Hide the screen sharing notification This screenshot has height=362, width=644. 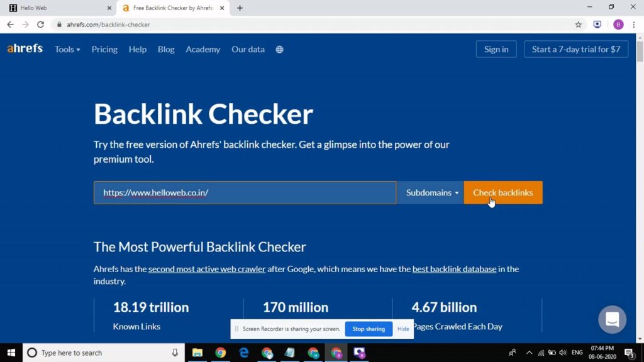pos(403,329)
